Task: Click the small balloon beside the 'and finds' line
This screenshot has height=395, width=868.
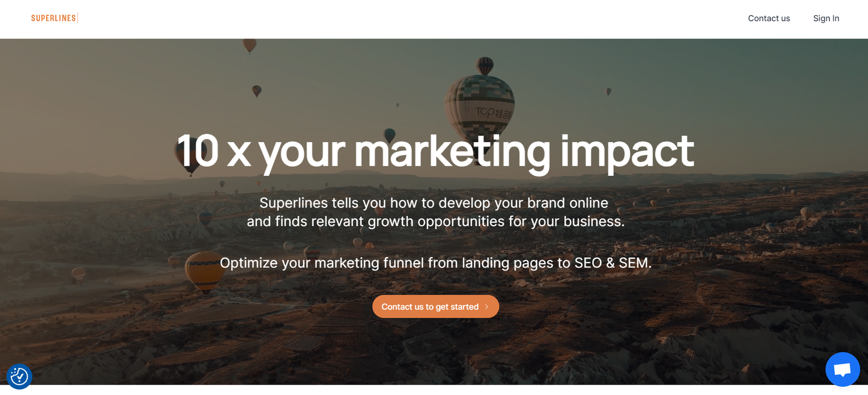Action: (x=205, y=219)
